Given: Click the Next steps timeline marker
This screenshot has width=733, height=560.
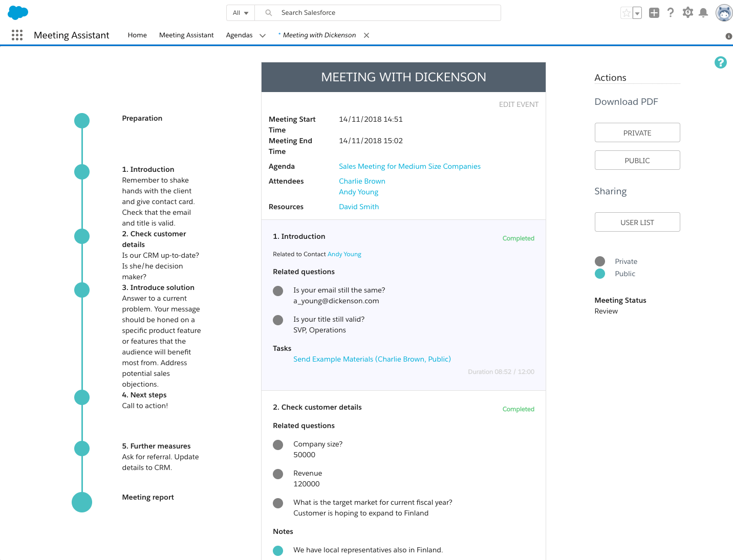Looking at the screenshot, I should click(x=82, y=397).
